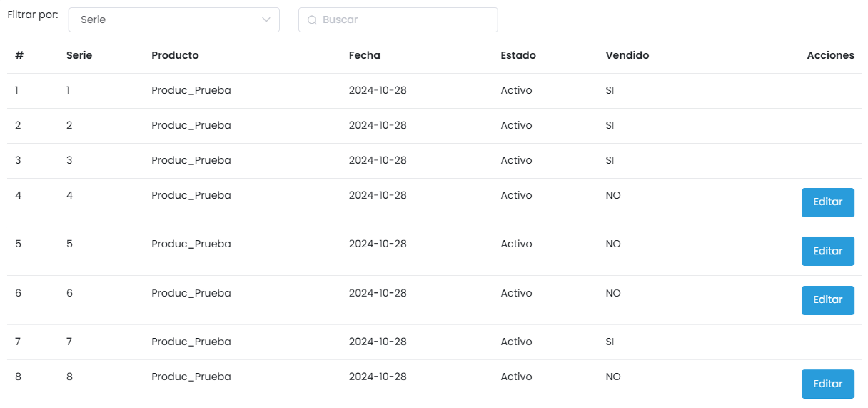Select Produc_Prueba cell in row 1
Image resolution: width=868 pixels, height=408 pixels.
click(191, 90)
